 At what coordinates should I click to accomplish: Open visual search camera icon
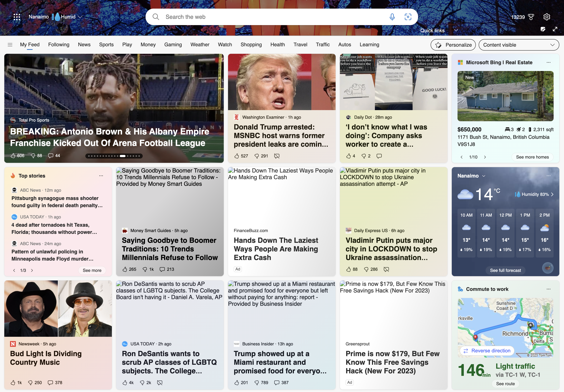pos(408,17)
